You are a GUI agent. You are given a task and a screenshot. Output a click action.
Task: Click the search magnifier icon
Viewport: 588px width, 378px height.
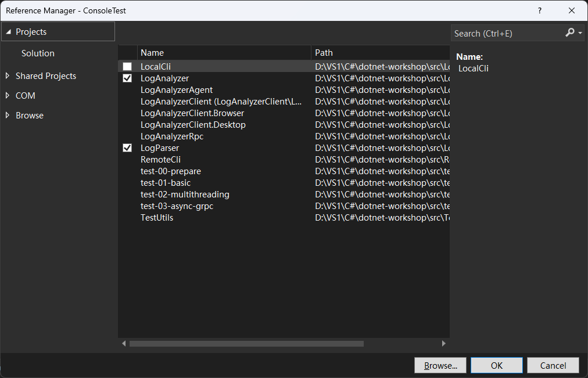569,33
